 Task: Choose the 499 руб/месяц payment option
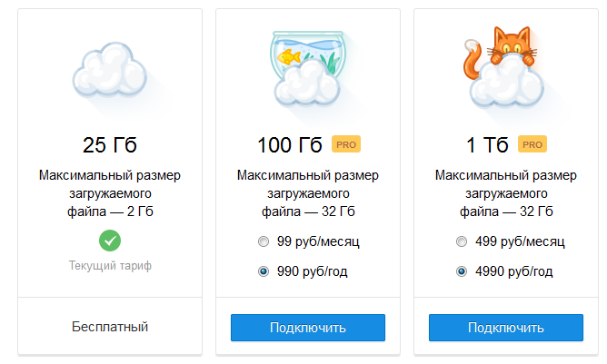463,242
